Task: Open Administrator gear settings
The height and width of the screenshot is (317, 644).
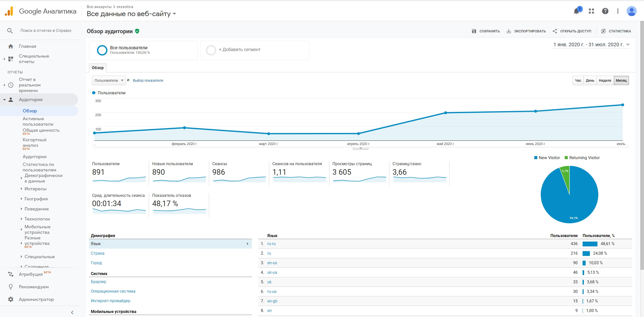Action: (x=11, y=299)
